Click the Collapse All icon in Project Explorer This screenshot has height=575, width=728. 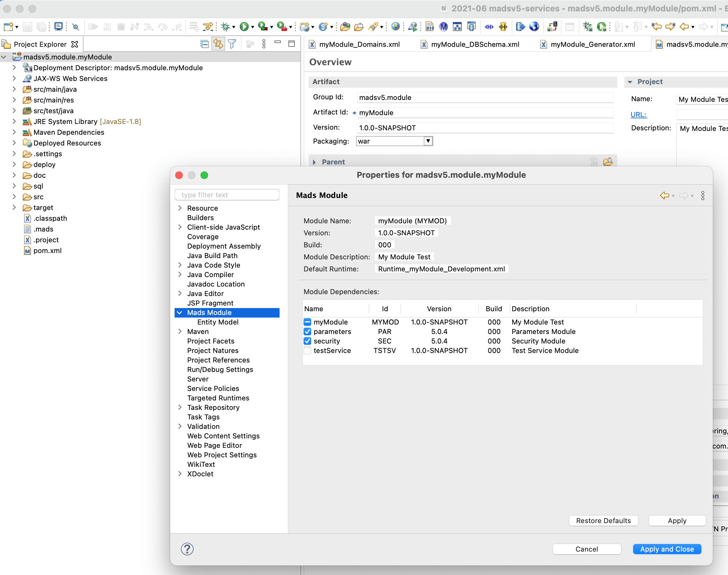coord(204,44)
